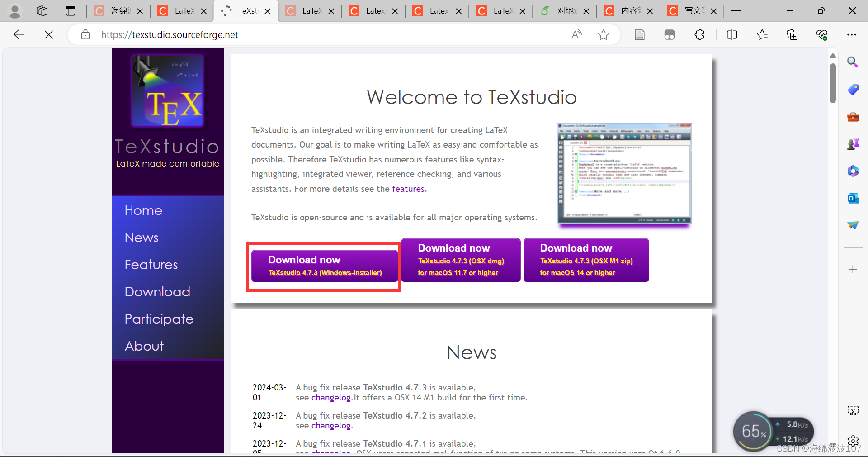View site information lock icon

coord(85,34)
